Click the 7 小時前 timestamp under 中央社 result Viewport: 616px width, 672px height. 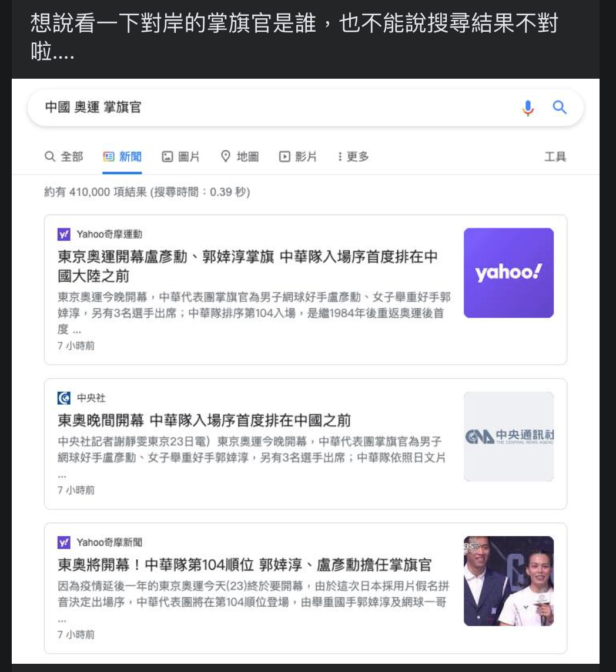tap(76, 490)
